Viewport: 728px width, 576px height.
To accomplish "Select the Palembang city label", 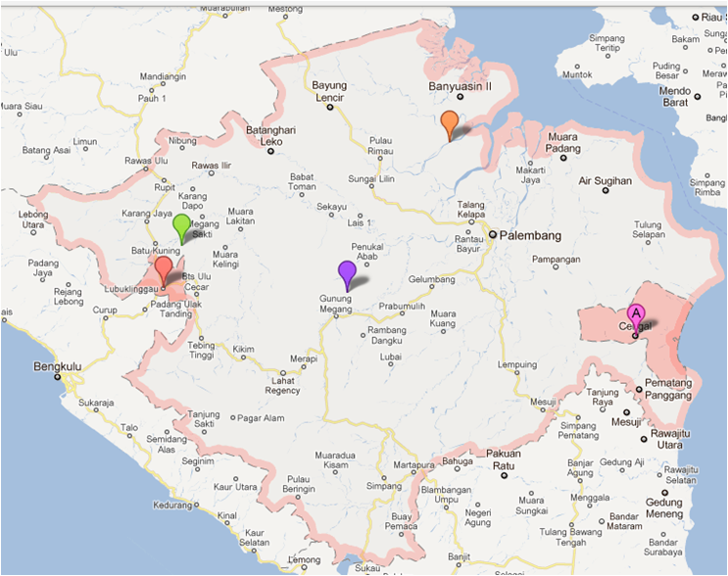I will point(530,235).
